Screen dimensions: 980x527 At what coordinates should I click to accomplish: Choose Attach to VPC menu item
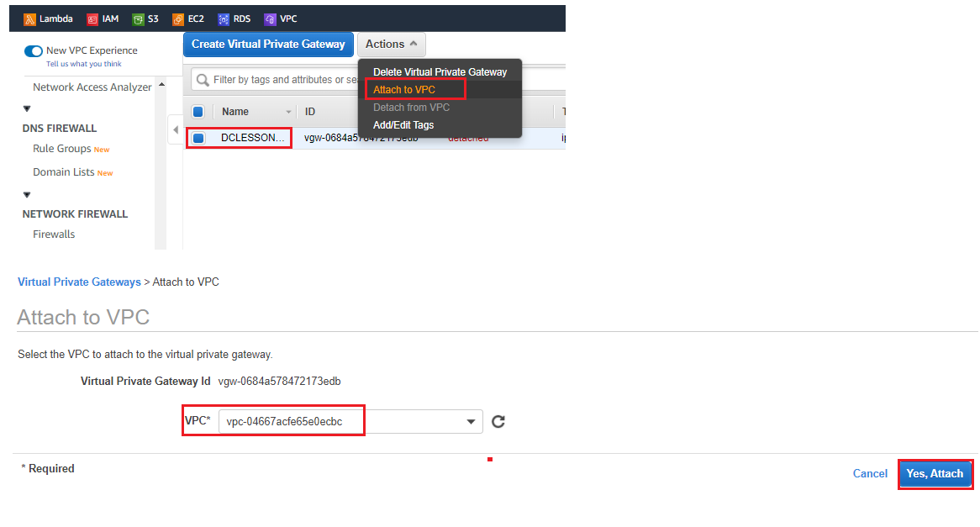point(440,89)
